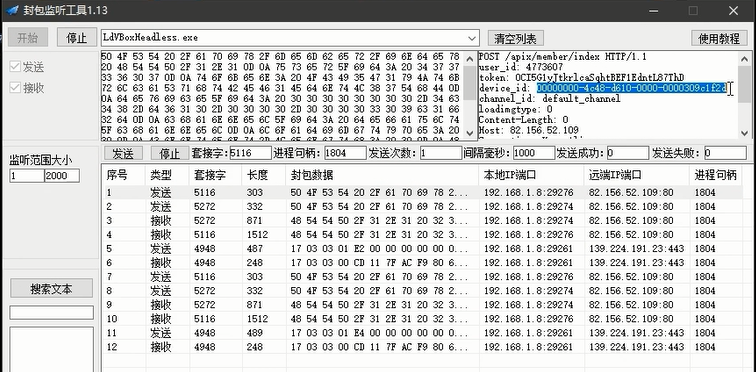Click the 发送 button above the packet list
Screen dimensions: 756x372
(123, 153)
